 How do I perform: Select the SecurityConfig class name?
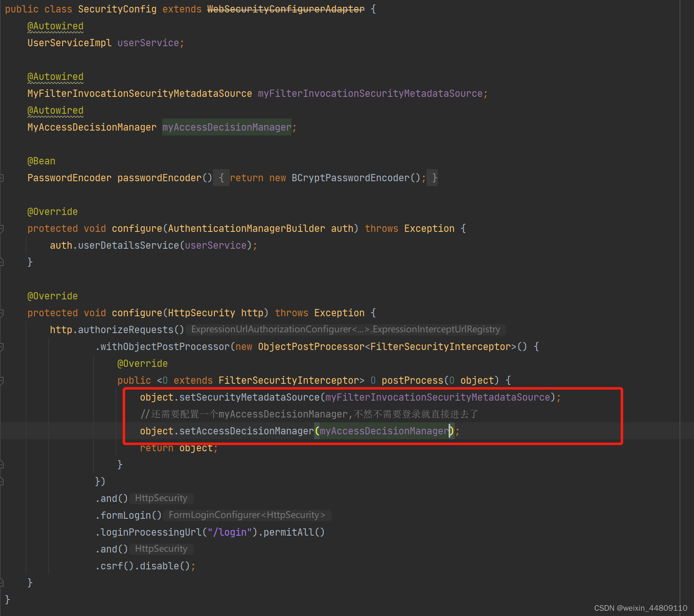[x=117, y=9]
